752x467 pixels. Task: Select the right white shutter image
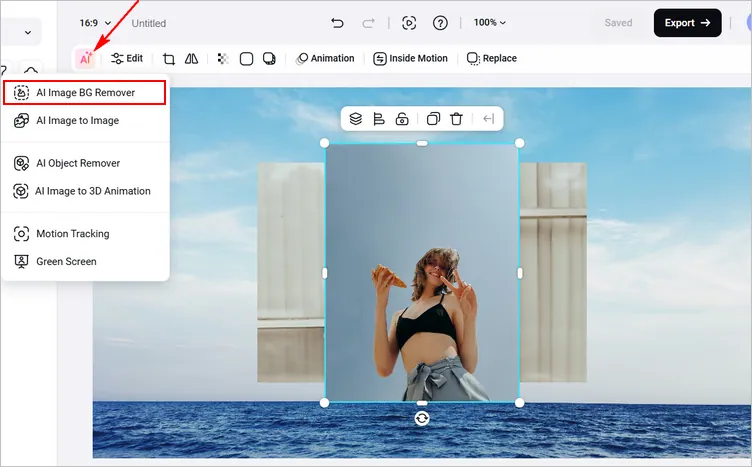point(553,272)
